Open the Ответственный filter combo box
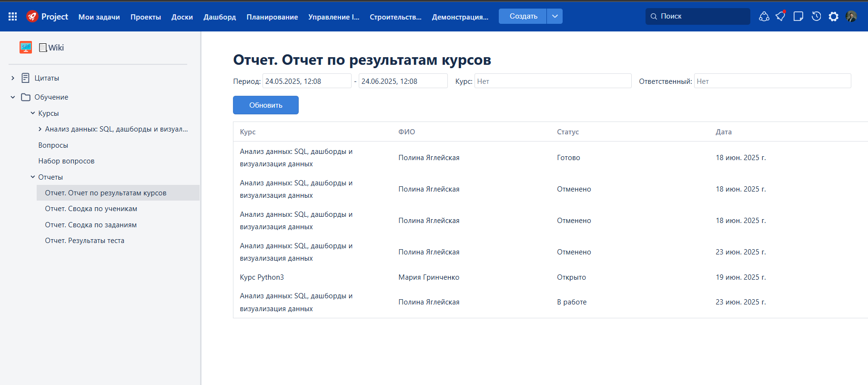Image resolution: width=868 pixels, height=385 pixels. (x=772, y=81)
